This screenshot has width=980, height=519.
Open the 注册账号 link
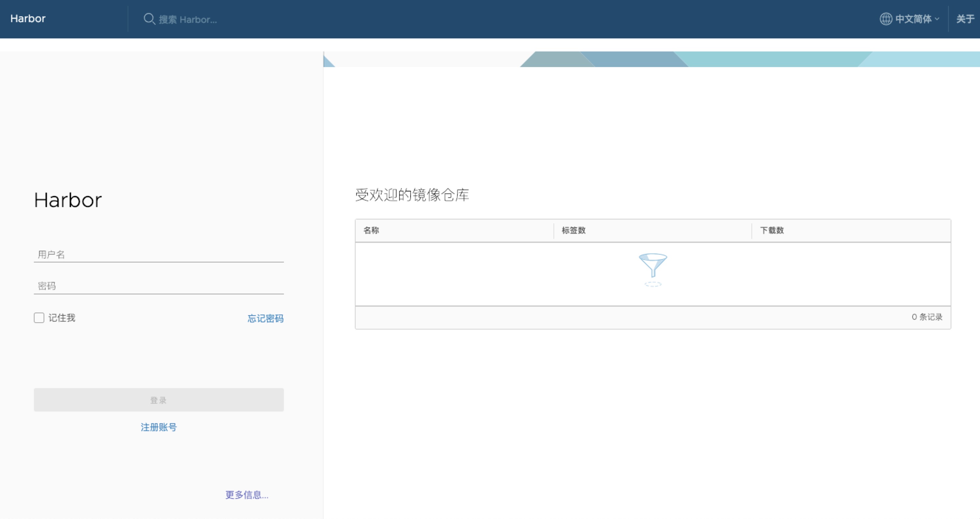click(159, 427)
